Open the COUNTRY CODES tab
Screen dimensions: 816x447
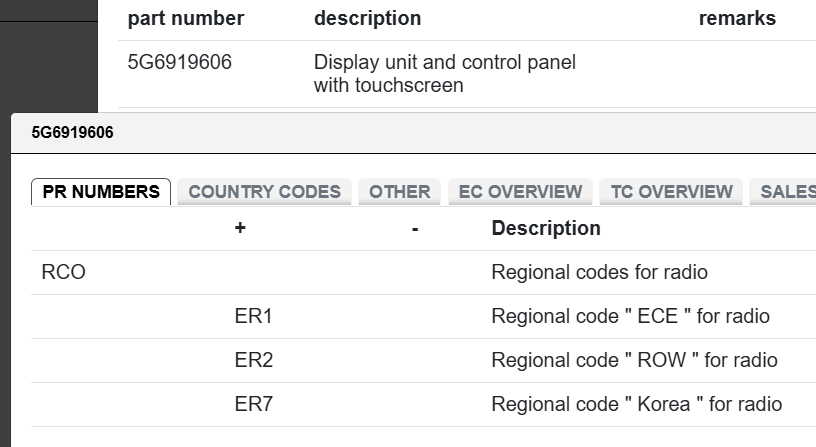click(x=264, y=192)
